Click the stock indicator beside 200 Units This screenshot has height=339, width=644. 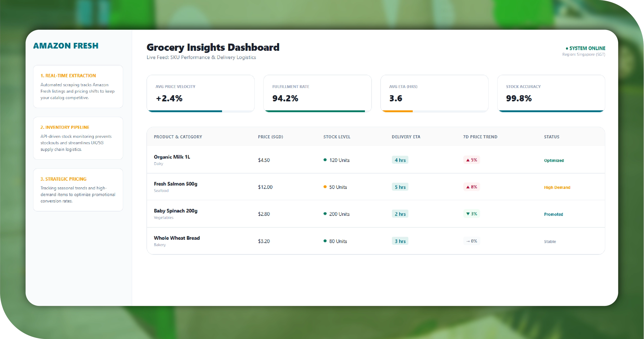(325, 214)
